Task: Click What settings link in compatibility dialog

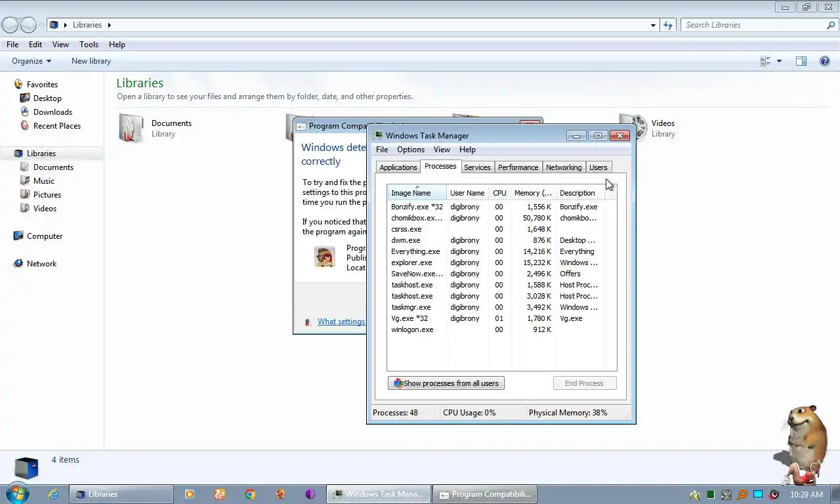Action: click(x=341, y=322)
